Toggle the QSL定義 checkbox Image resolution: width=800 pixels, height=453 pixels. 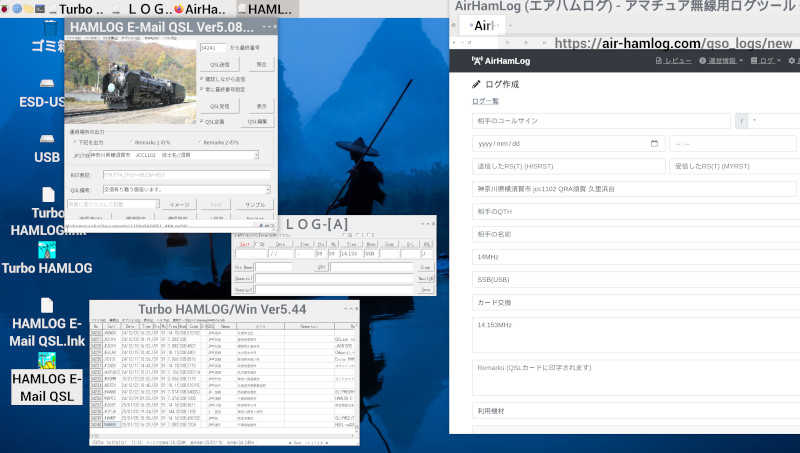pyautogui.click(x=202, y=121)
